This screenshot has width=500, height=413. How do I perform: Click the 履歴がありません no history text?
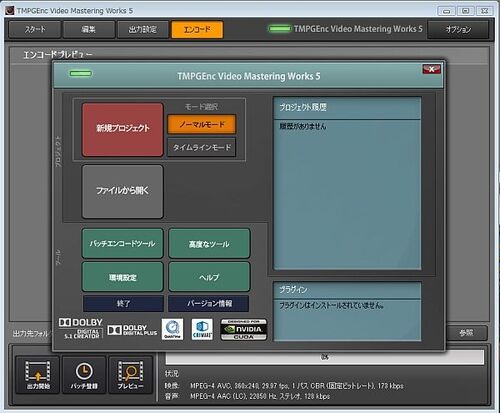[x=303, y=126]
